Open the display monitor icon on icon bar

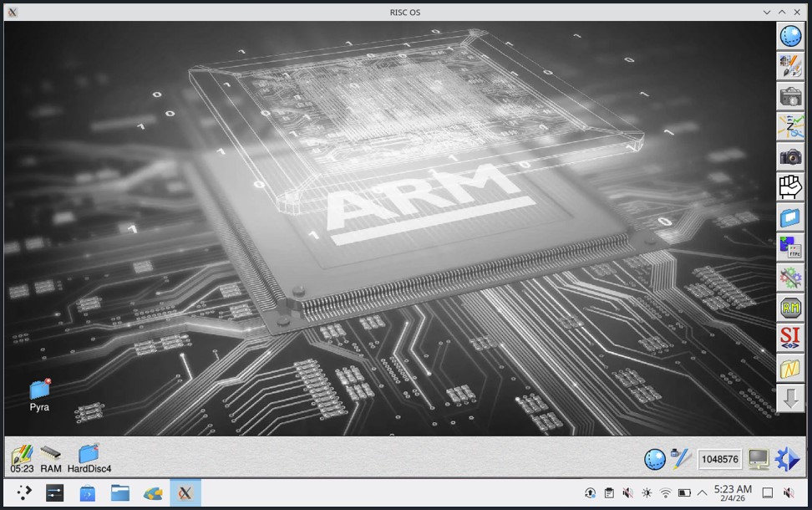pyautogui.click(x=759, y=458)
